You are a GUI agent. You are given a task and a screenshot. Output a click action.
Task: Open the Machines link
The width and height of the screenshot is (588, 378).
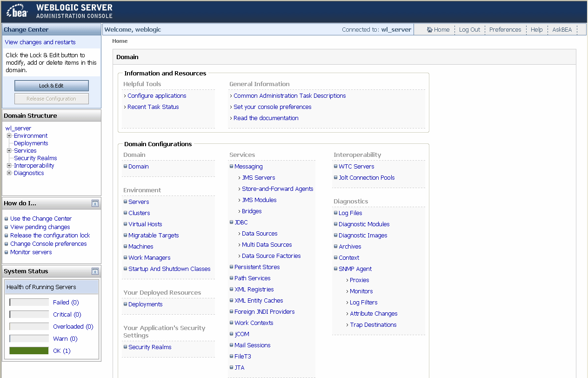click(x=141, y=246)
